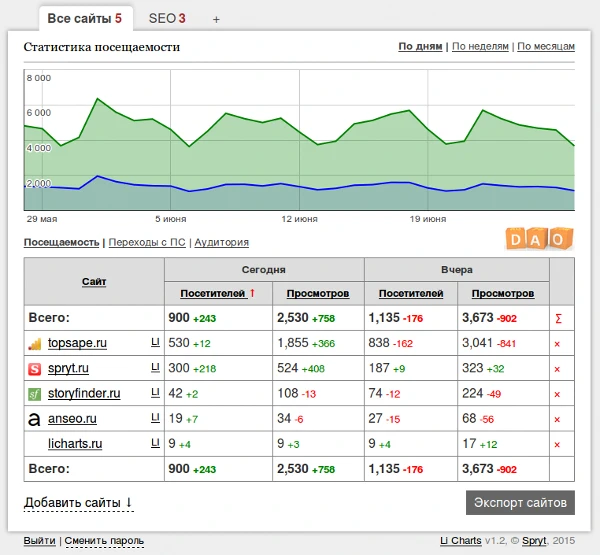The height and width of the screenshot is (555, 600).
Task: Sort by today's 'Посетителей' column
Action: click(213, 294)
